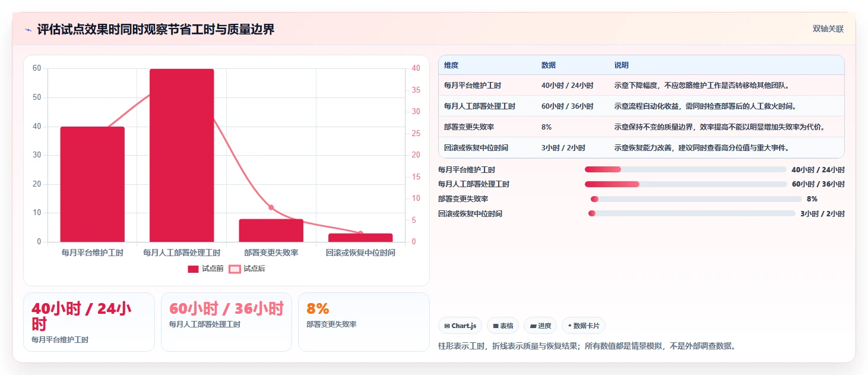Click the Chart.js tag chip
Image resolution: width=868 pixels, height=375 pixels.
coord(460,326)
